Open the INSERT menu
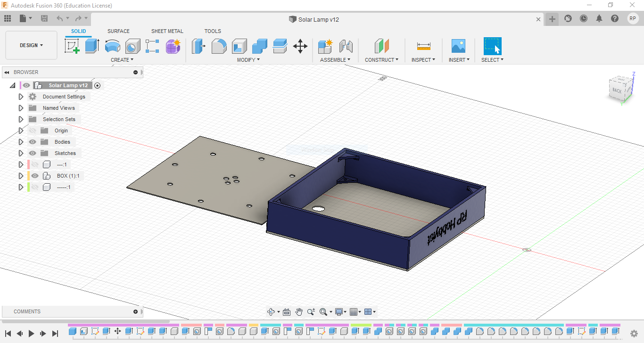This screenshot has height=343, width=644. pyautogui.click(x=459, y=60)
